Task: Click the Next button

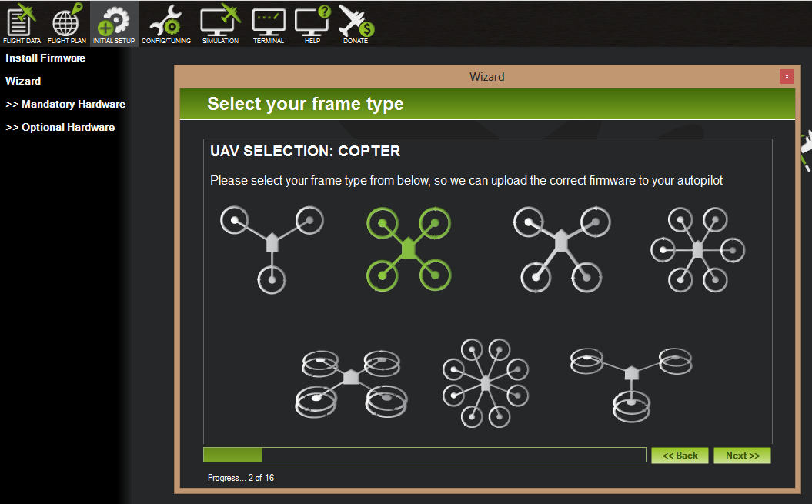Action: [741, 455]
